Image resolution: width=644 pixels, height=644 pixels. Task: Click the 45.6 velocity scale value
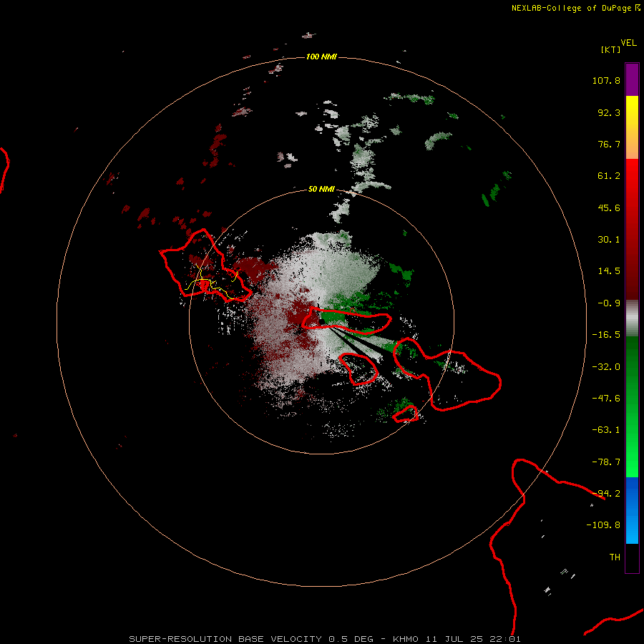pos(609,208)
